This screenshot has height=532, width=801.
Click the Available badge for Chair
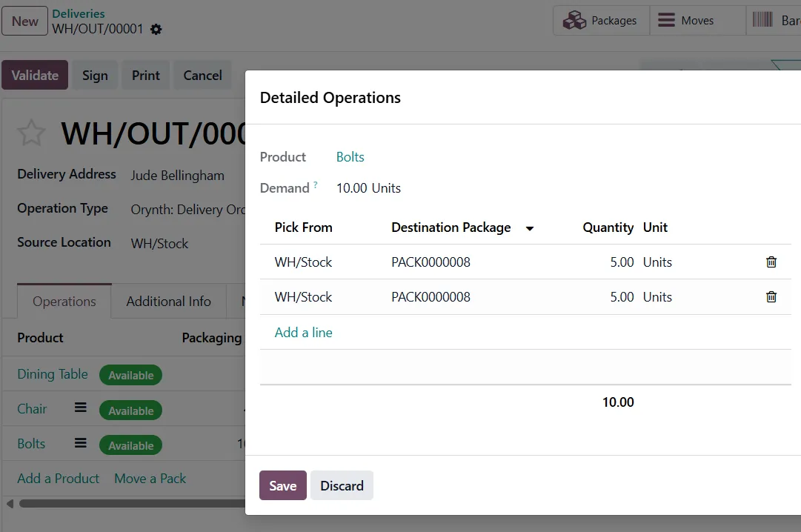[130, 410]
